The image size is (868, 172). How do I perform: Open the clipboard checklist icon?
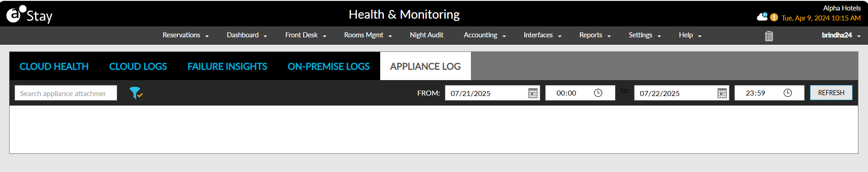[x=769, y=36]
